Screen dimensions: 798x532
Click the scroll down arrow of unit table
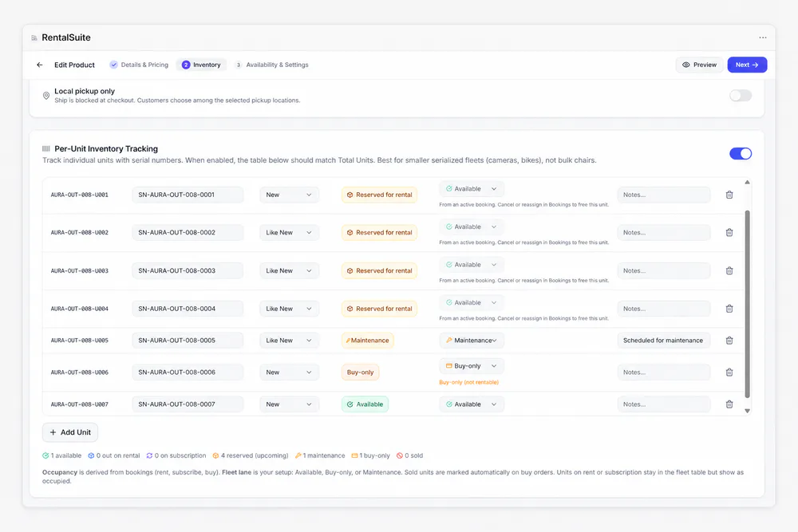tap(747, 411)
